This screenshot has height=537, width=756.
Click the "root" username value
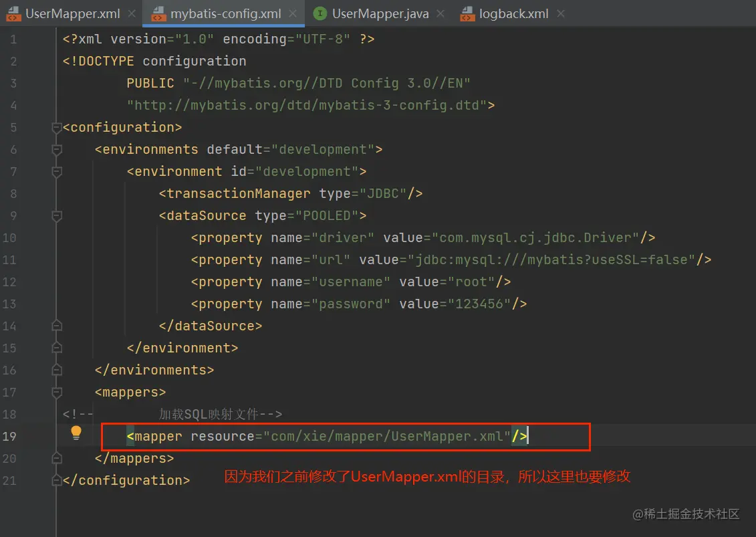coord(471,282)
